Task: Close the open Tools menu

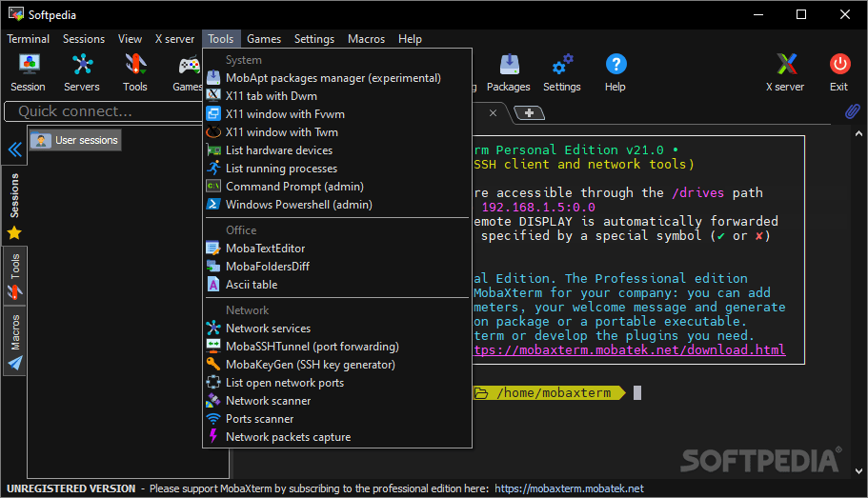Action: (x=221, y=39)
